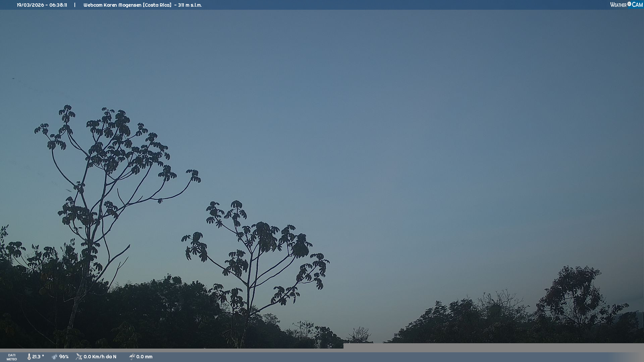
Task: Select the 96% humidity value
Action: coord(64,357)
